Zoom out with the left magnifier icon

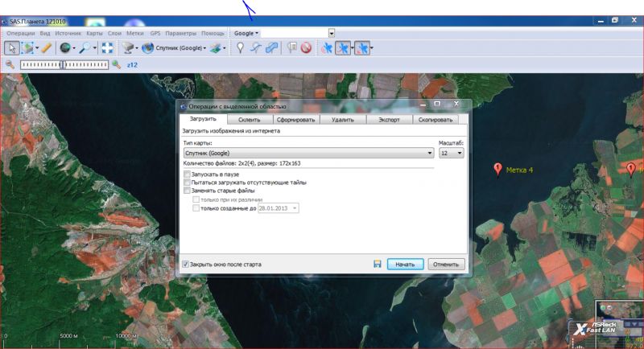(10, 64)
